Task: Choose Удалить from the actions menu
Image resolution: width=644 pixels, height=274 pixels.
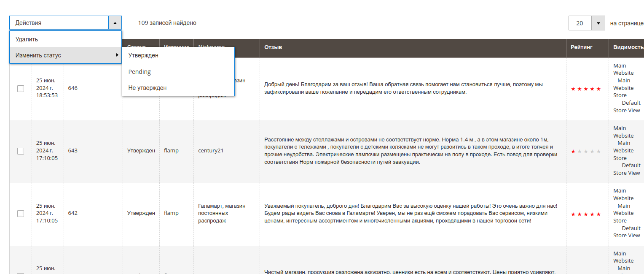Action: point(27,39)
